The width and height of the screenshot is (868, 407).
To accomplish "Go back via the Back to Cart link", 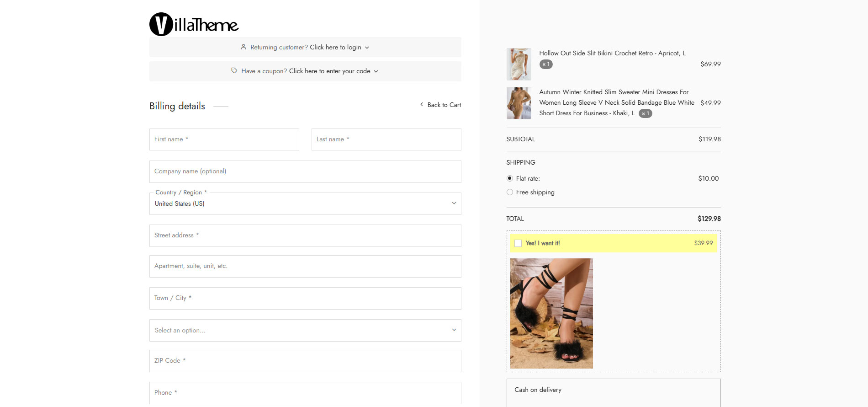I will click(444, 105).
